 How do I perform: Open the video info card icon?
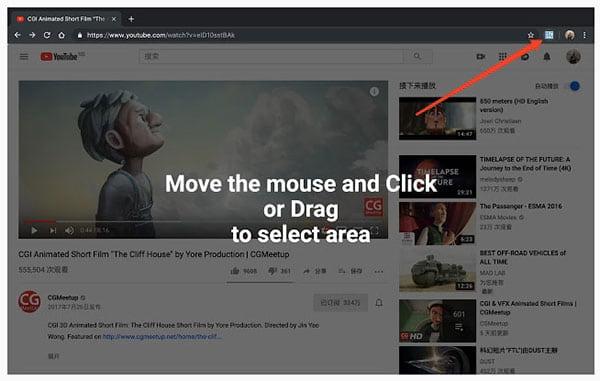click(x=374, y=91)
